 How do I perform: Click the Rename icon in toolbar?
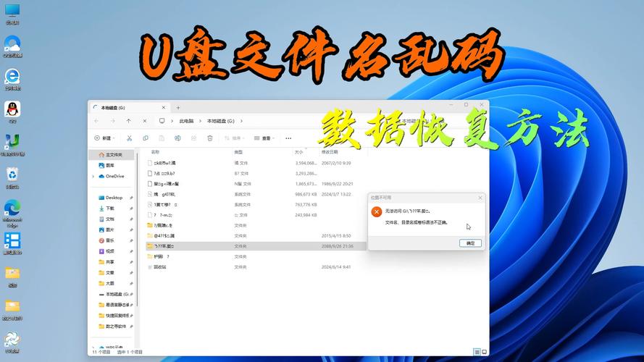177,138
